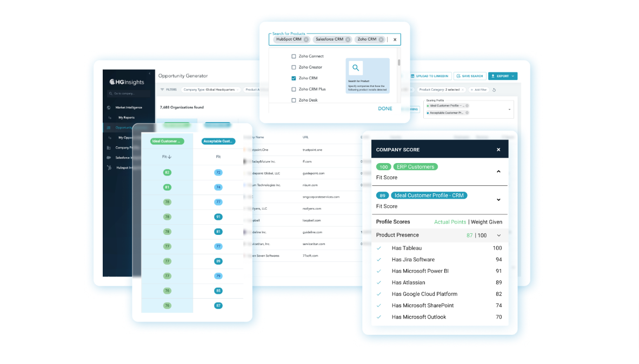Check the Zoho Connect checkbox
639x364 pixels.
(294, 56)
